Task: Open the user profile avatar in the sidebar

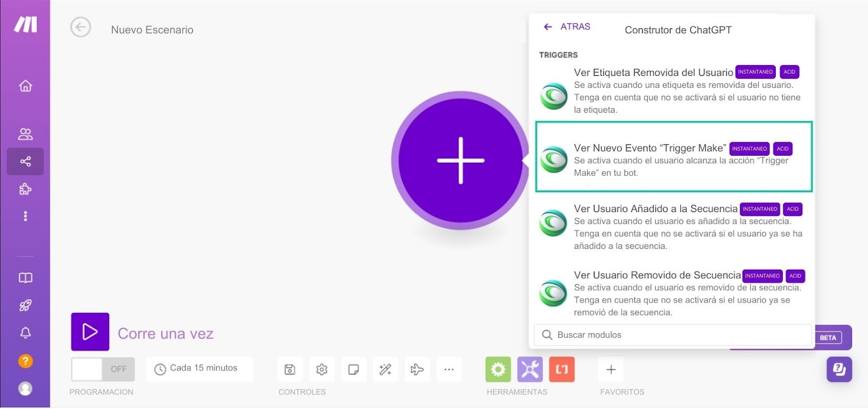Action: click(x=25, y=388)
